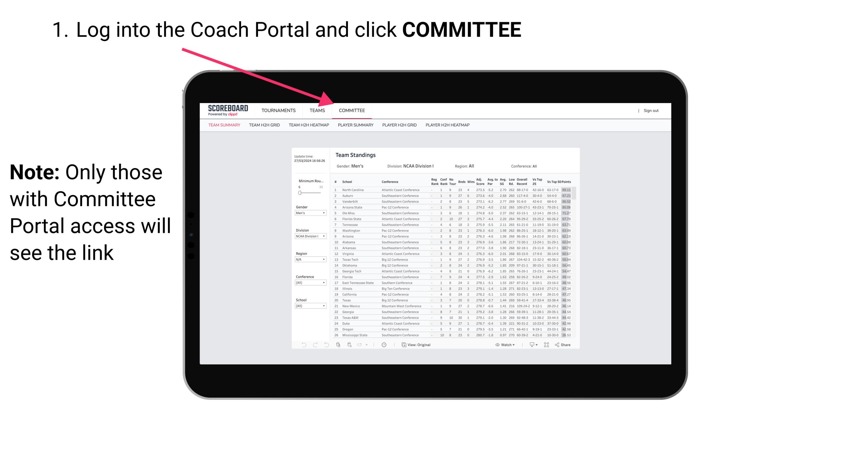Select the TEAMS menu item
Viewport: 868px width, 467px height.
(x=318, y=110)
